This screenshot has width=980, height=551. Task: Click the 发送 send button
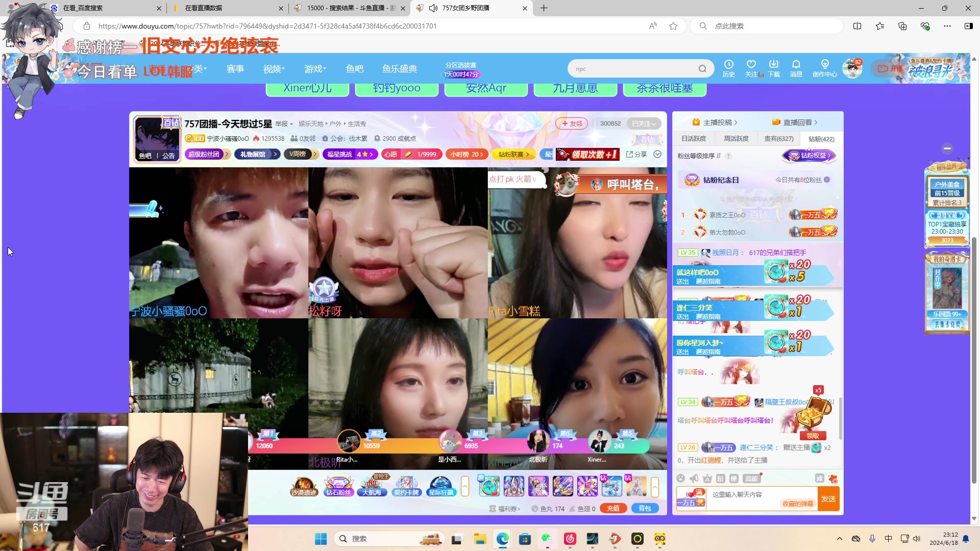828,499
